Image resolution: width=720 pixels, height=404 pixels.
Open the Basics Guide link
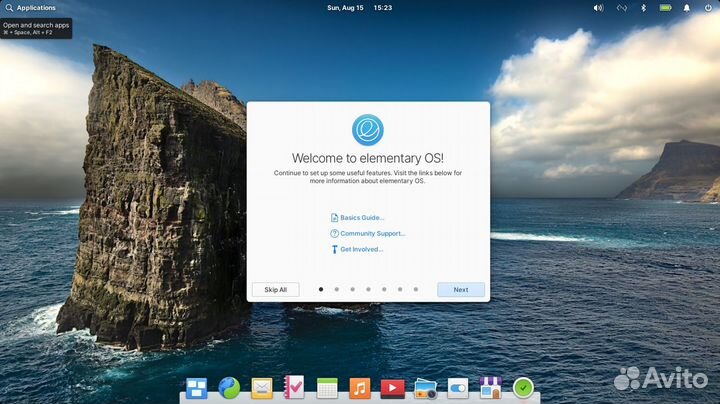tap(361, 217)
